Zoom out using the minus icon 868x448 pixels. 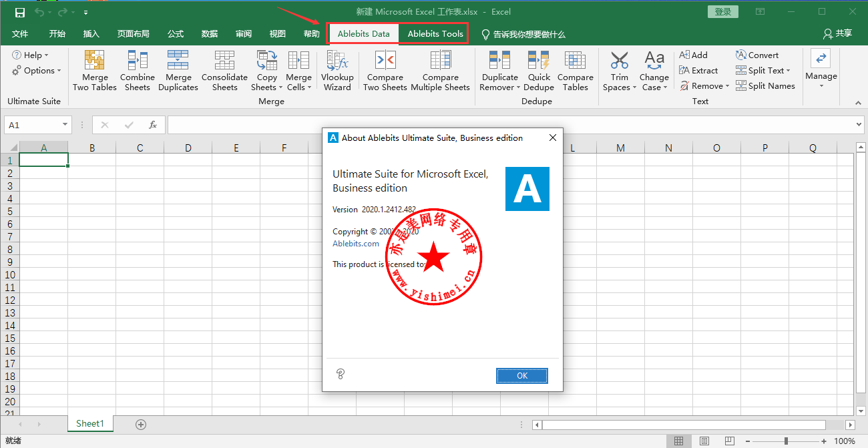coord(749,441)
